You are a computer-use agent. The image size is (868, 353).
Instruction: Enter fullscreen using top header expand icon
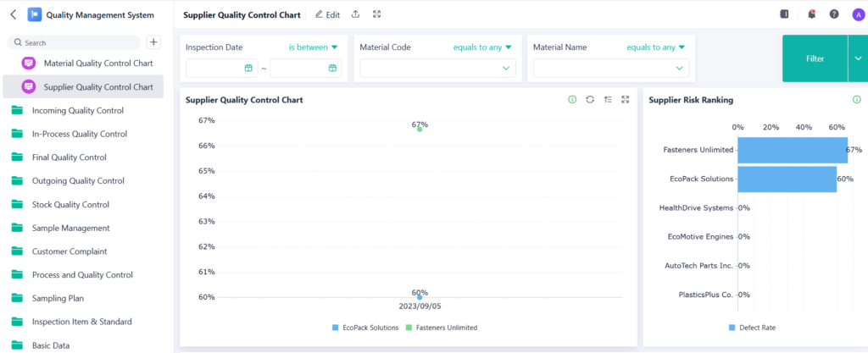pos(376,14)
